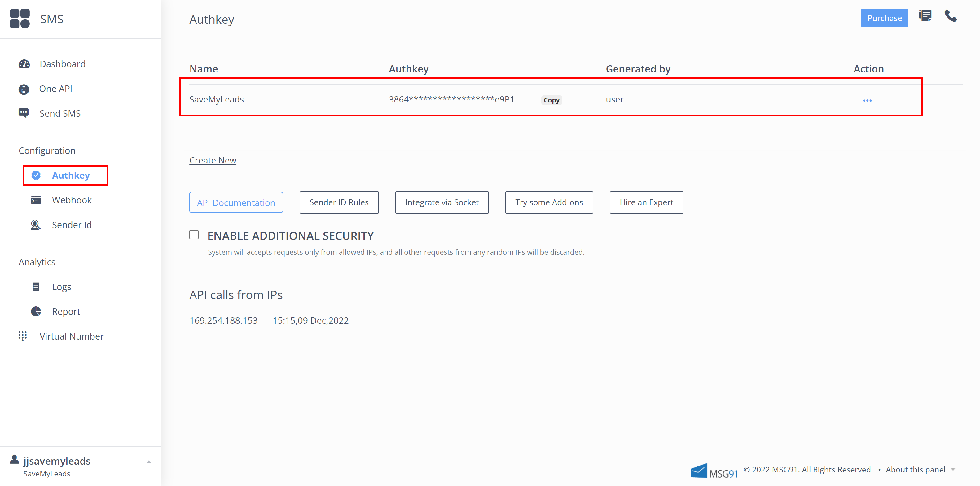
Task: Click the IP address 169.254.188.153
Action: (223, 320)
